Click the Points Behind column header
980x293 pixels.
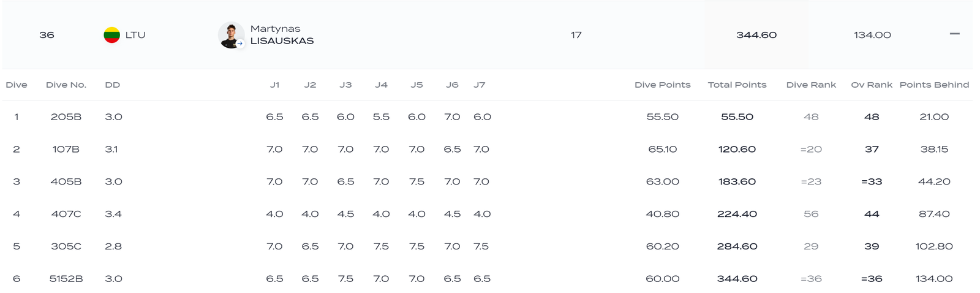coord(934,85)
